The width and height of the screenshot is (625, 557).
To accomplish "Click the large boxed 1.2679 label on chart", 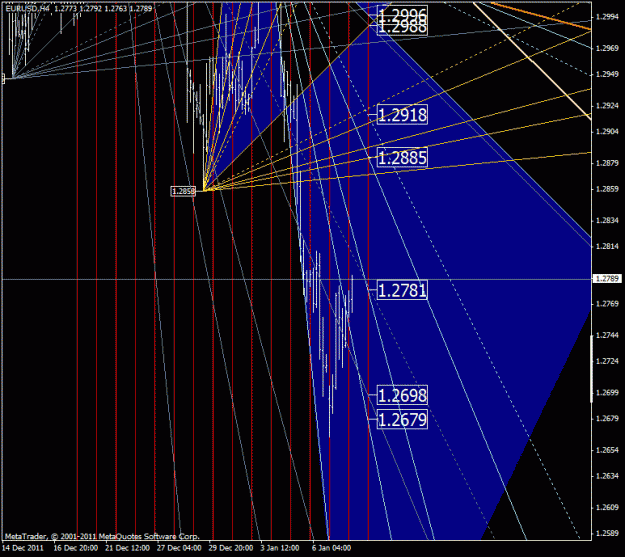I will 402,419.
